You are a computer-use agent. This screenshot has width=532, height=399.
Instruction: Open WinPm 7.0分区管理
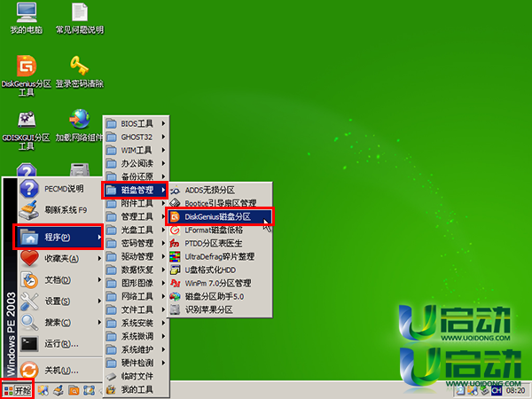[x=220, y=283]
